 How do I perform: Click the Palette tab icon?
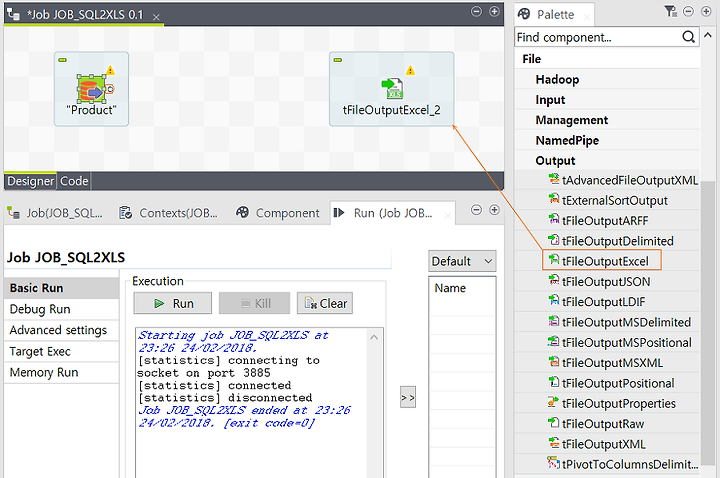coord(524,14)
